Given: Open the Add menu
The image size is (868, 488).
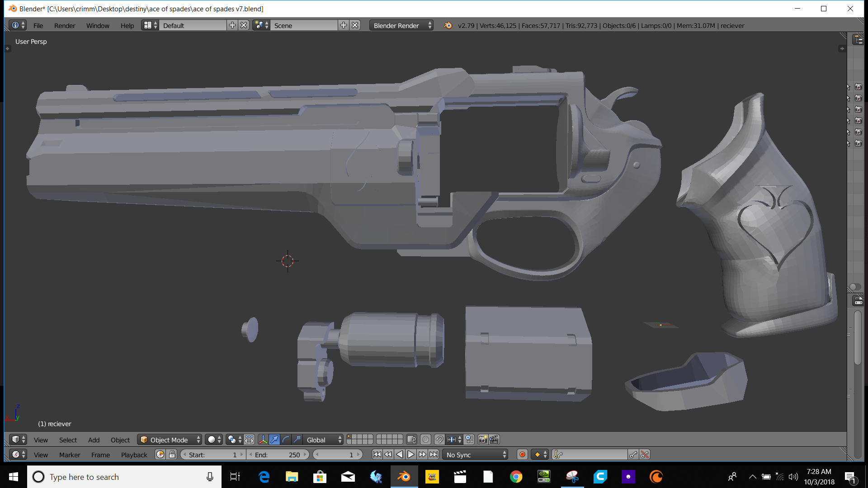Looking at the screenshot, I should tap(94, 440).
